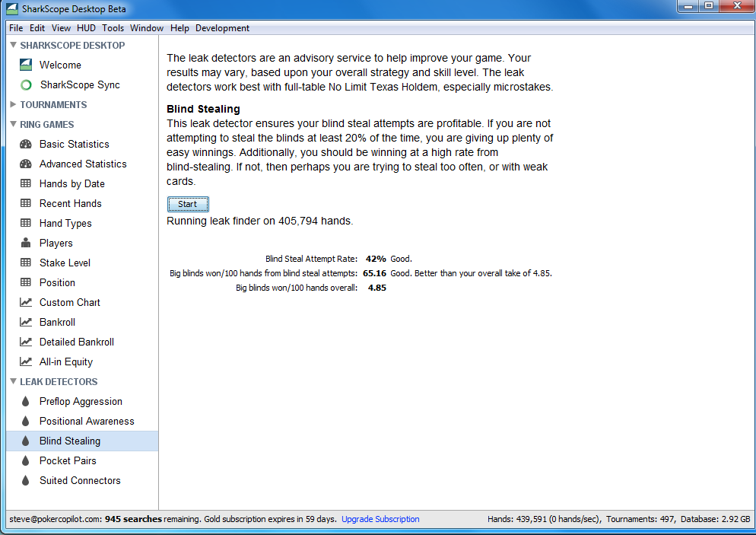The image size is (756, 535).
Task: Collapse the SHARKSCOPE DESKTOP section
Action: (x=13, y=45)
